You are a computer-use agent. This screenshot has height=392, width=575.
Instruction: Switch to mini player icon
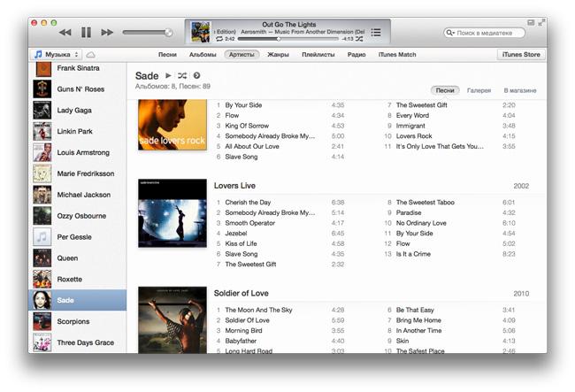(x=531, y=23)
